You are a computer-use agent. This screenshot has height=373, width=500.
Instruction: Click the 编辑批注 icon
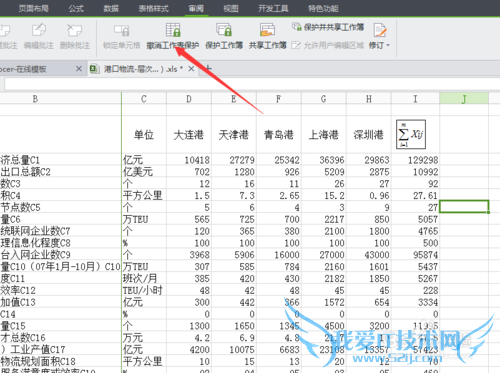(39, 30)
